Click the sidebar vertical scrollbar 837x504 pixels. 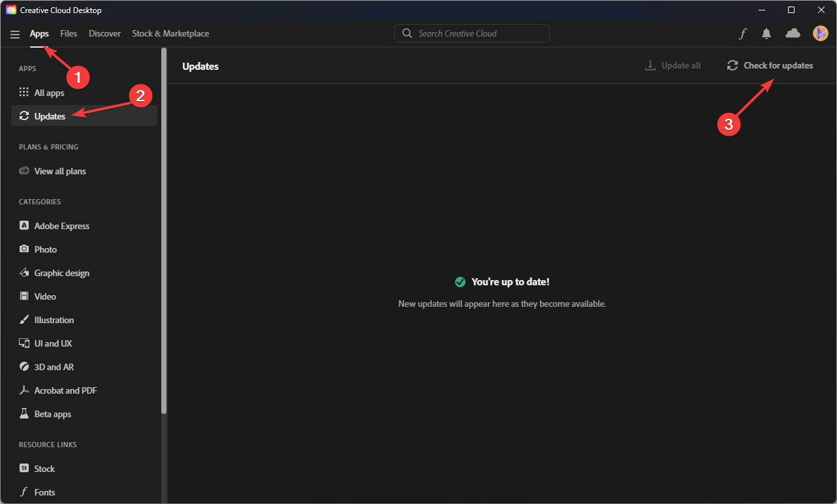pos(164,231)
